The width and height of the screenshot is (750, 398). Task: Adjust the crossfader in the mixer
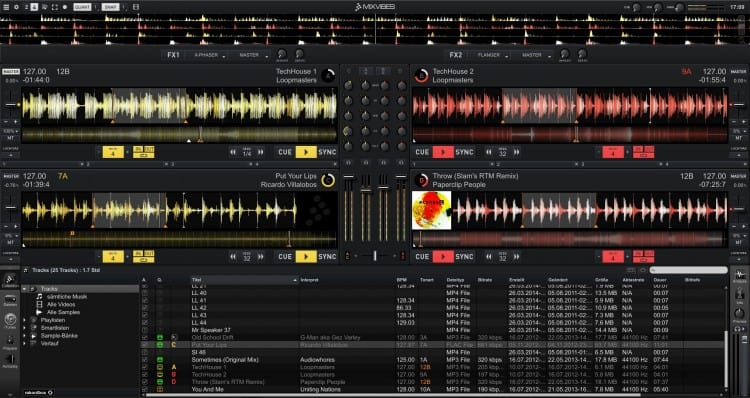[x=375, y=256]
